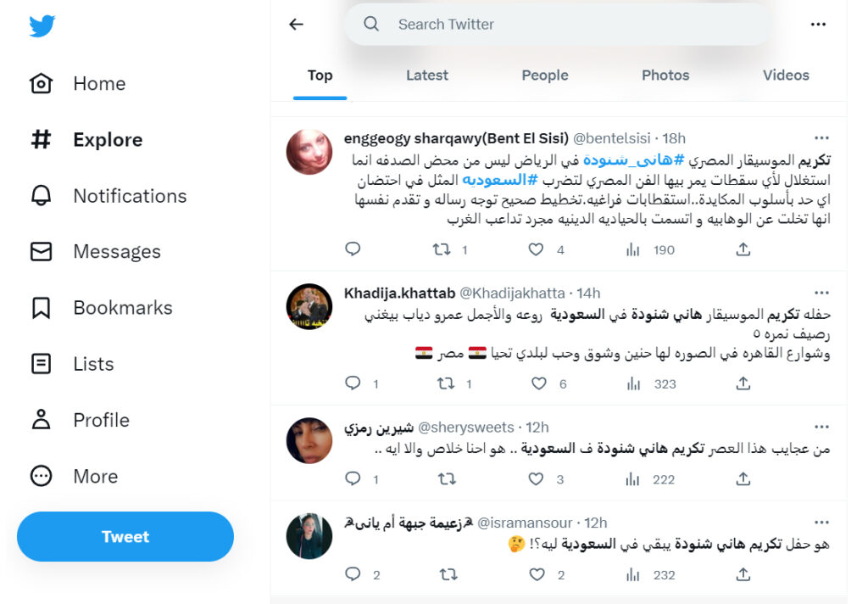Share the @sherysweets tweet

(x=743, y=479)
